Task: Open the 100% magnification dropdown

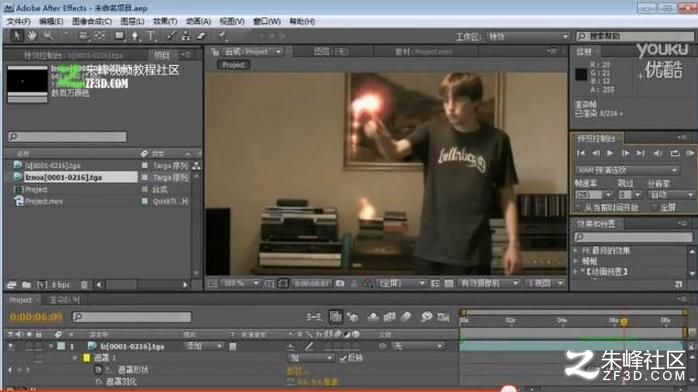Action: [x=240, y=283]
